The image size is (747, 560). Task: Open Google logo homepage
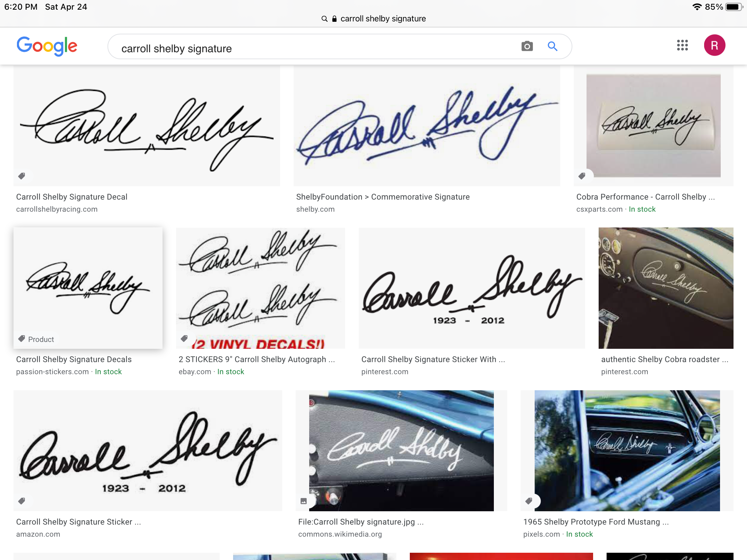coord(47,46)
